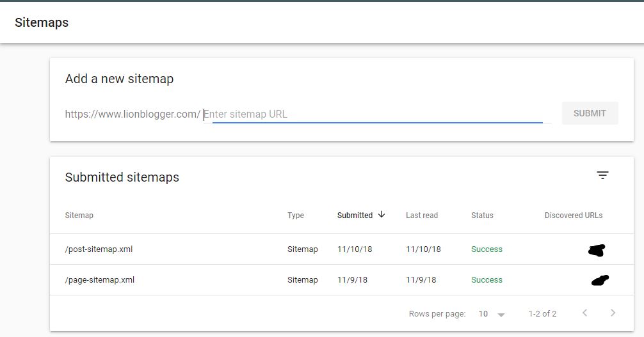Click the Last read column header
This screenshot has width=644, height=337.
(422, 216)
